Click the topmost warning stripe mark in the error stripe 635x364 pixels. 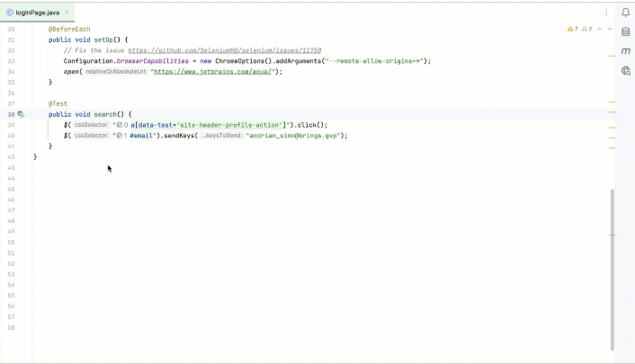(x=612, y=56)
